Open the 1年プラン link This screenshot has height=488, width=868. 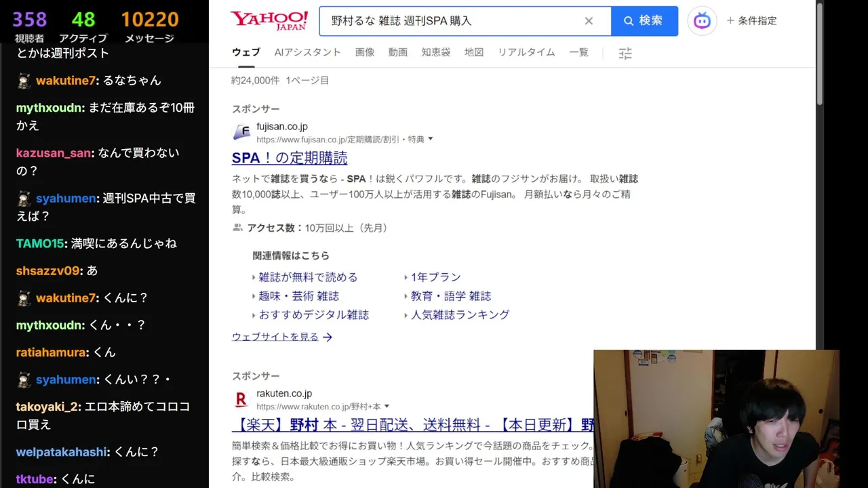[x=435, y=277]
